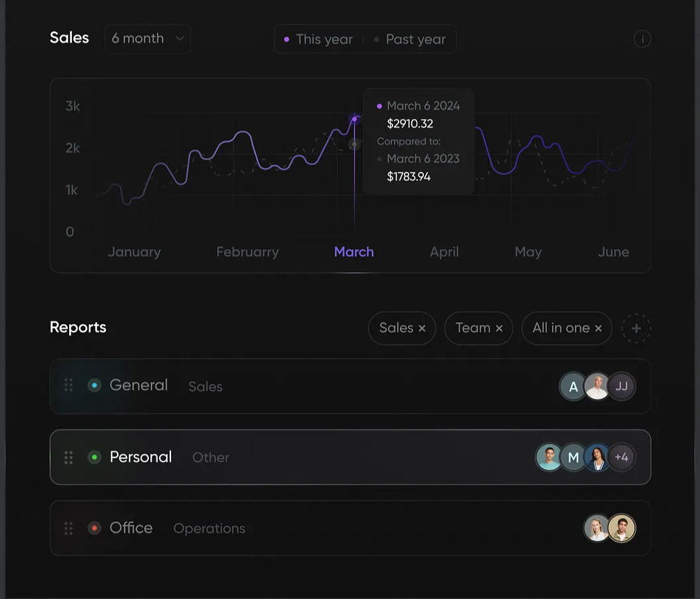Viewport: 700px width, 599px height.
Task: Click the JJ avatar in General row
Action: (x=621, y=386)
